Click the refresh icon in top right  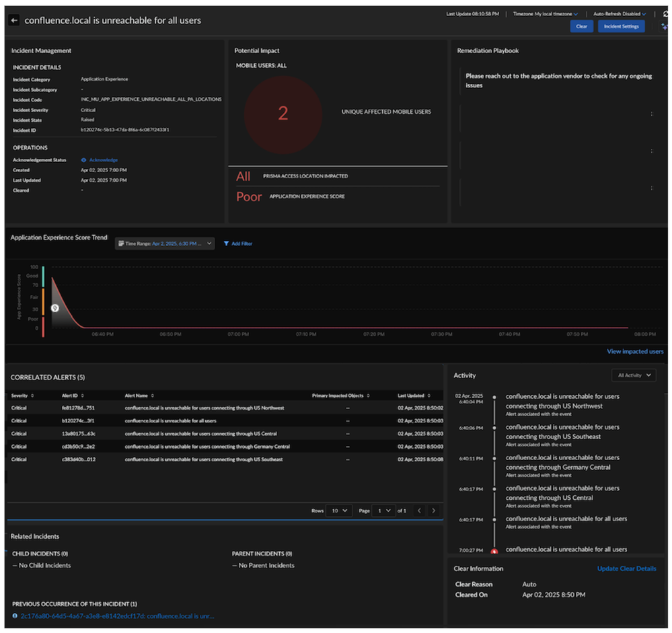coord(665,13)
